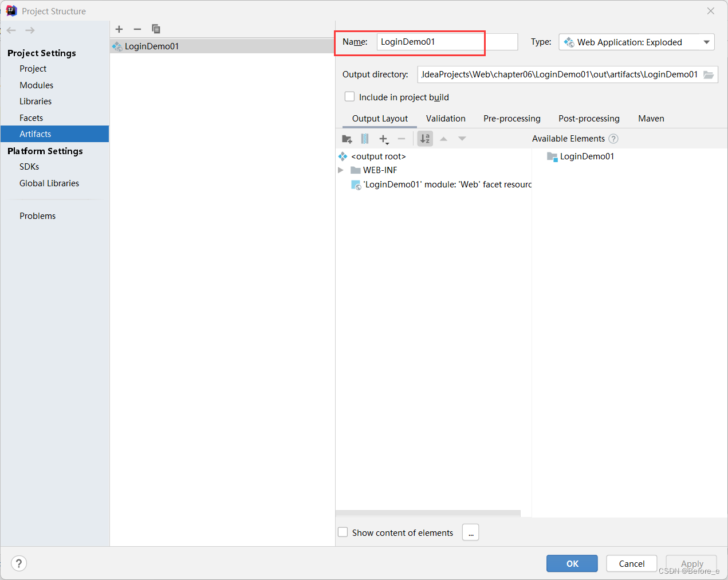Viewport: 728px width, 580px height.
Task: Open the Problems section
Action: point(37,216)
